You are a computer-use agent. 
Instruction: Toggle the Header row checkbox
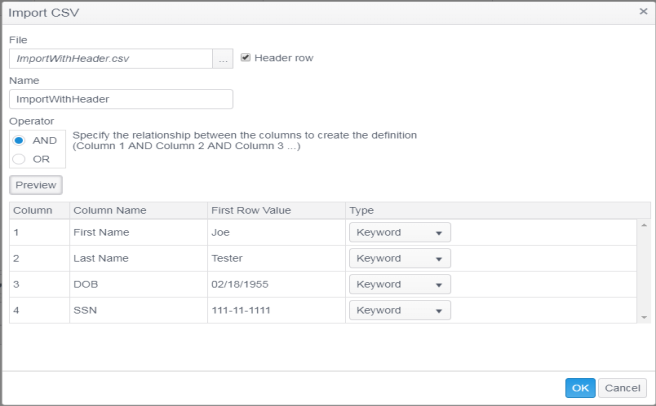pyautogui.click(x=246, y=58)
